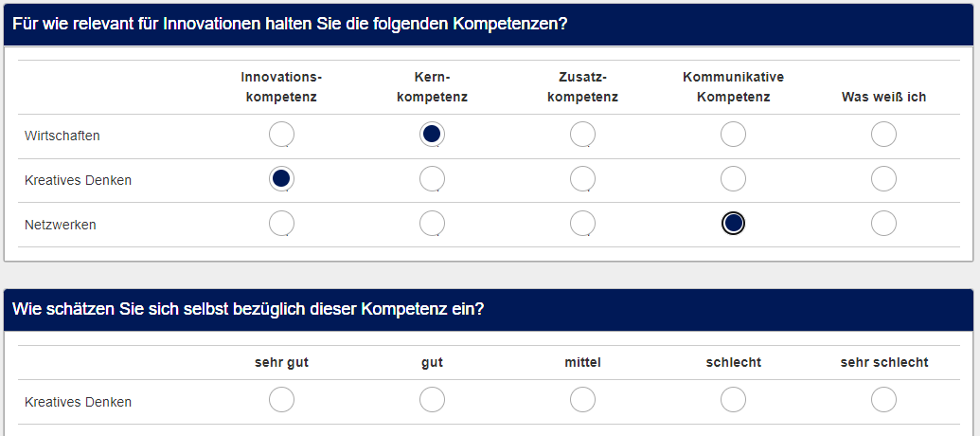This screenshot has height=436, width=980.
Task: Mark Wirtschaften as Kommunikative Kompetenz
Action: (733, 135)
